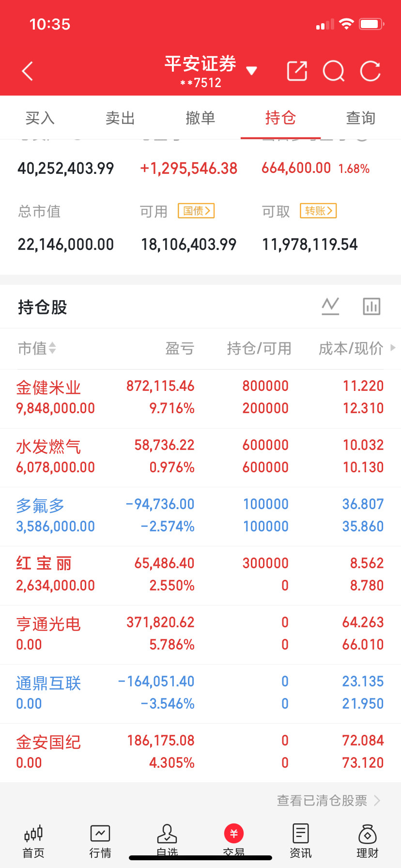
Task: Open the share/export icon in the header
Action: (x=297, y=71)
